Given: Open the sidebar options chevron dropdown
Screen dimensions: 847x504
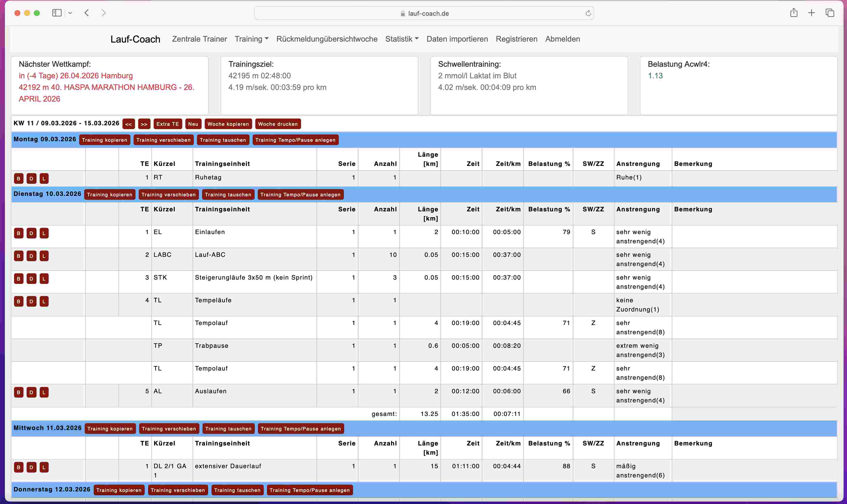Looking at the screenshot, I should tap(70, 13).
